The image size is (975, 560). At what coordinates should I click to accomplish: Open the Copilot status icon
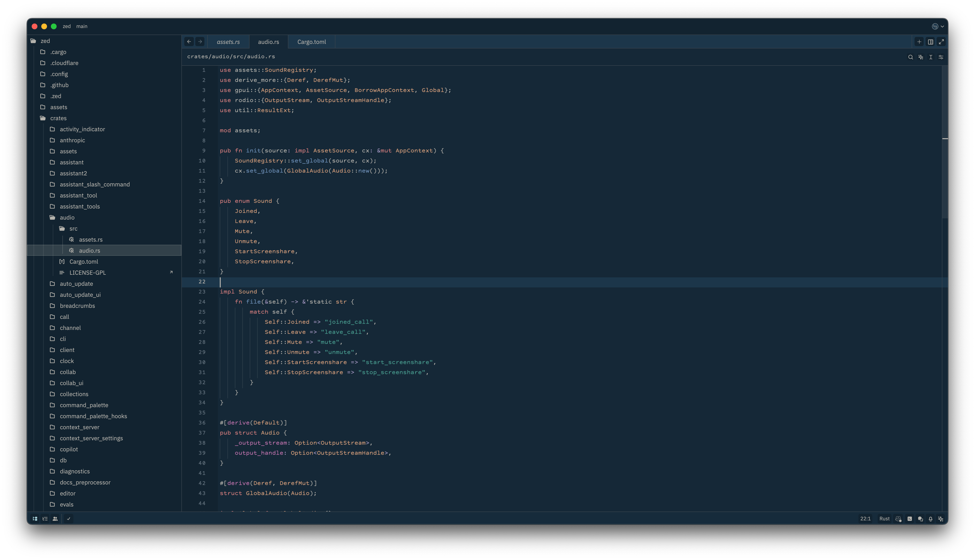[x=898, y=518]
